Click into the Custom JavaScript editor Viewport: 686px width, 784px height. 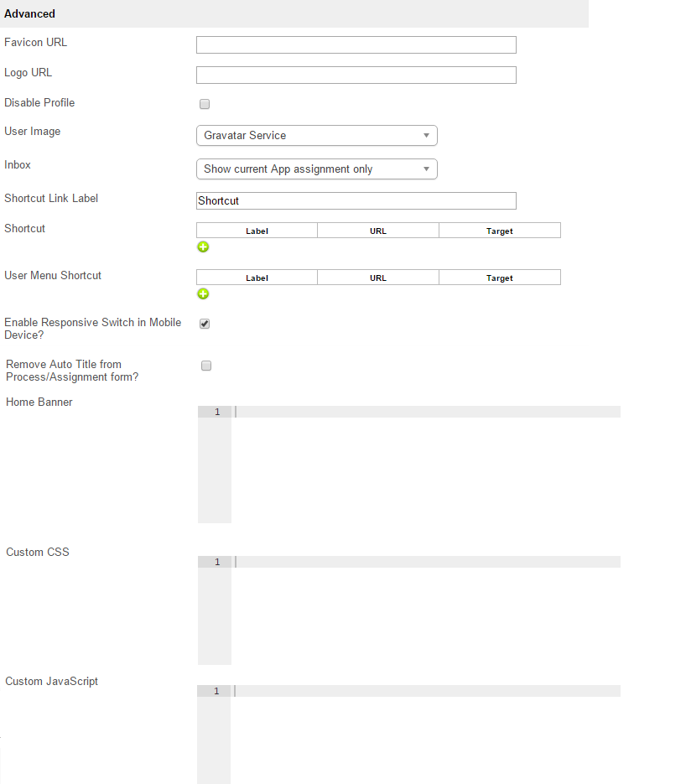coord(425,734)
